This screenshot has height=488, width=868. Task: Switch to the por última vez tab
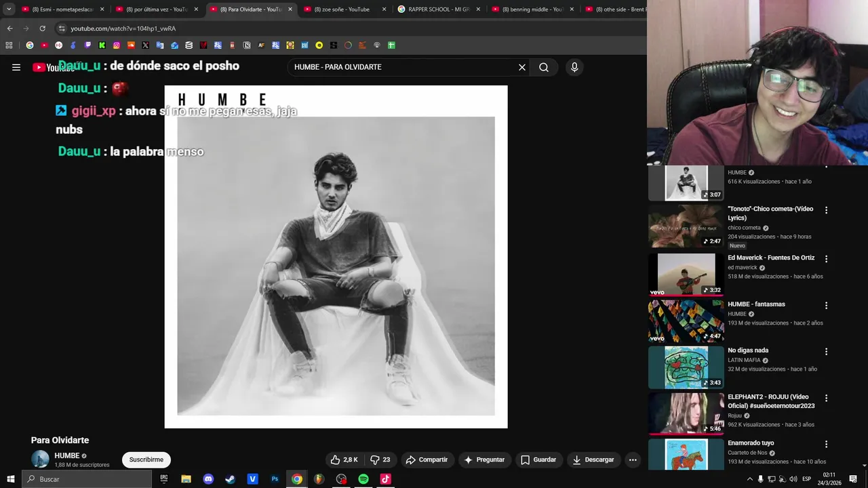(157, 9)
